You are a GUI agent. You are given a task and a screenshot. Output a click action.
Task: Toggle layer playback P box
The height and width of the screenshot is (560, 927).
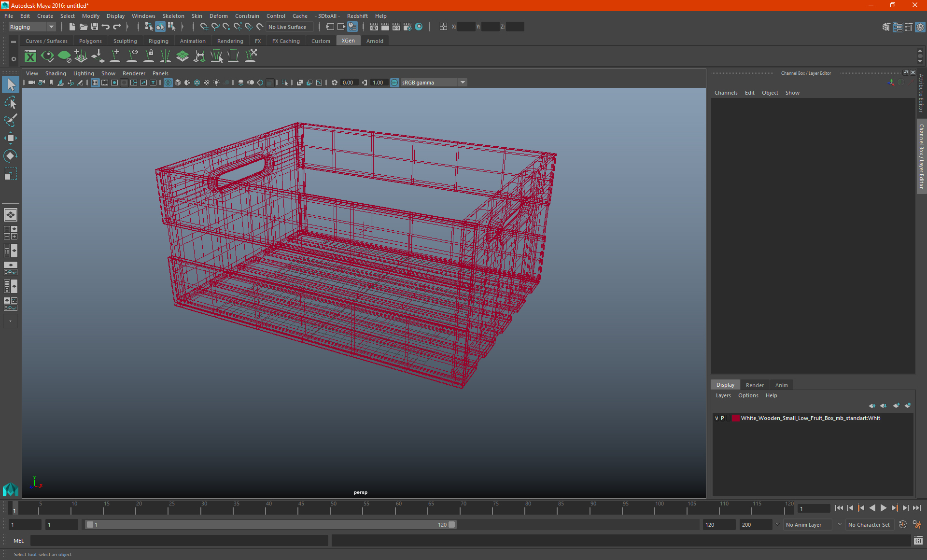click(722, 419)
